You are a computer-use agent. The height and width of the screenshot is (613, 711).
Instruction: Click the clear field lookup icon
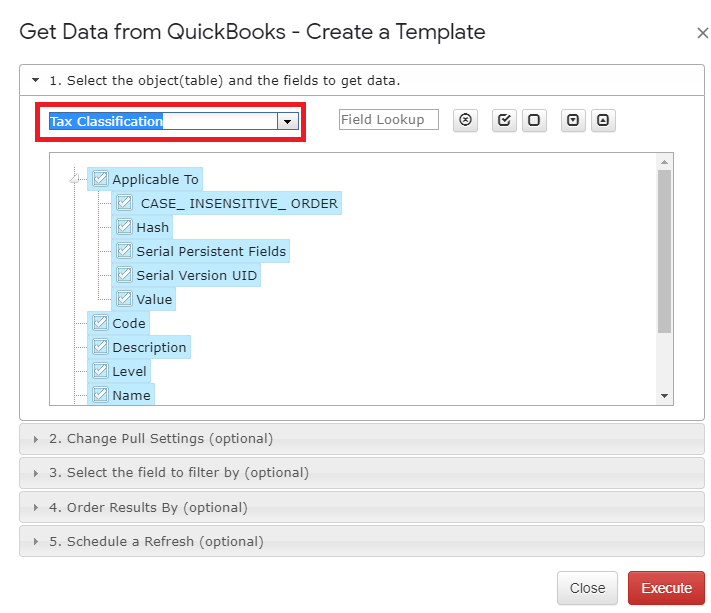pos(465,121)
